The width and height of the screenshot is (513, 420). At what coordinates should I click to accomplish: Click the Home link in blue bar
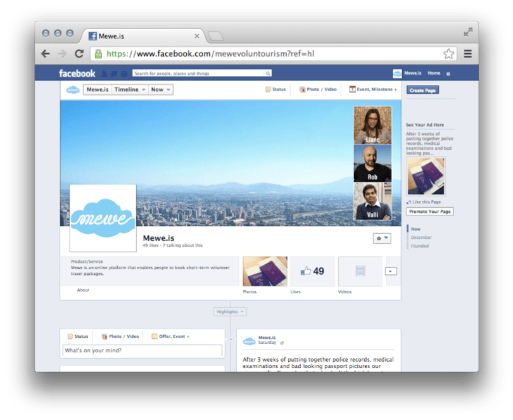(x=434, y=73)
